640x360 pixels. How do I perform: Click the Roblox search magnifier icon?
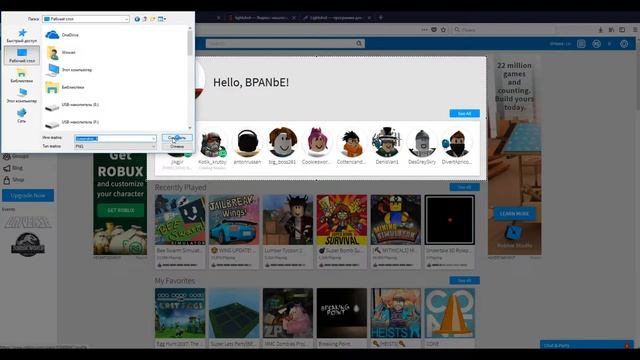click(x=359, y=43)
